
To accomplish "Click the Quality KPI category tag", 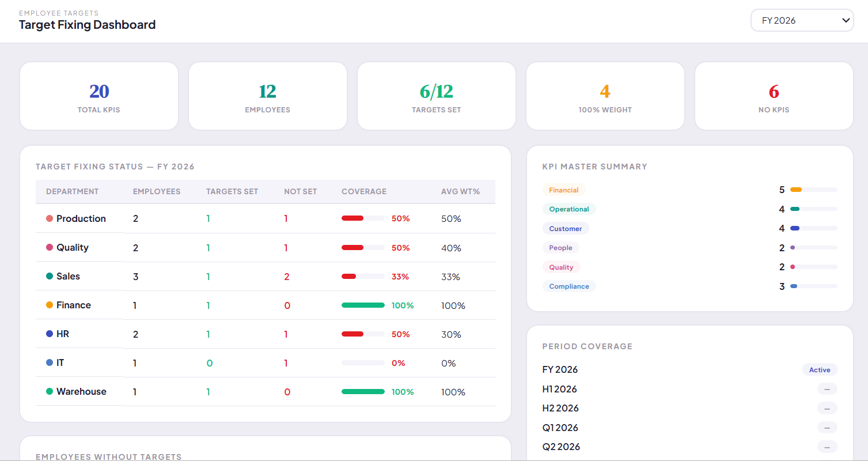I will pyautogui.click(x=561, y=267).
